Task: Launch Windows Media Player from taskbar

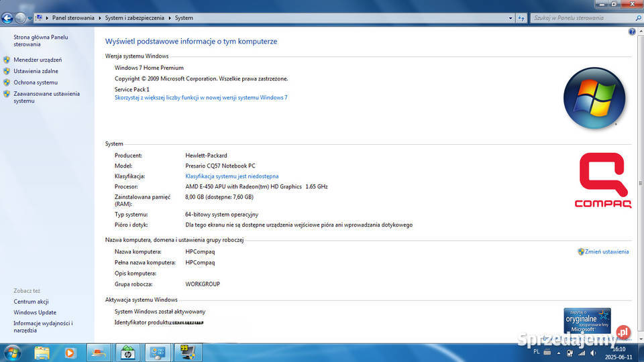Action: (x=70, y=353)
